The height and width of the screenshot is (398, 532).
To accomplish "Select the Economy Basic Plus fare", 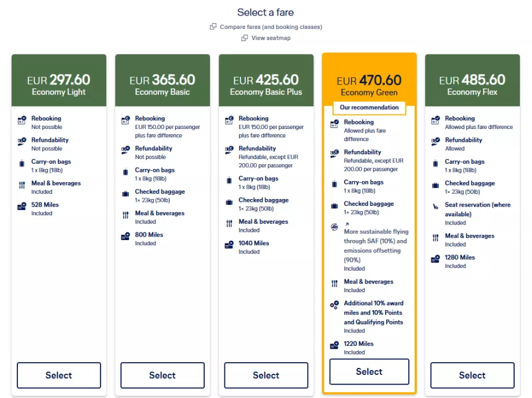I will click(x=266, y=375).
